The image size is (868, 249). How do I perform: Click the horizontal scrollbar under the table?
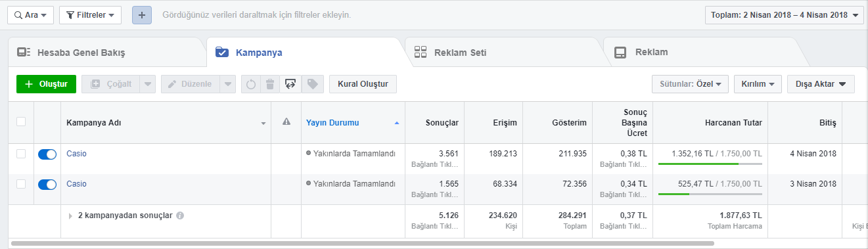tap(363, 243)
